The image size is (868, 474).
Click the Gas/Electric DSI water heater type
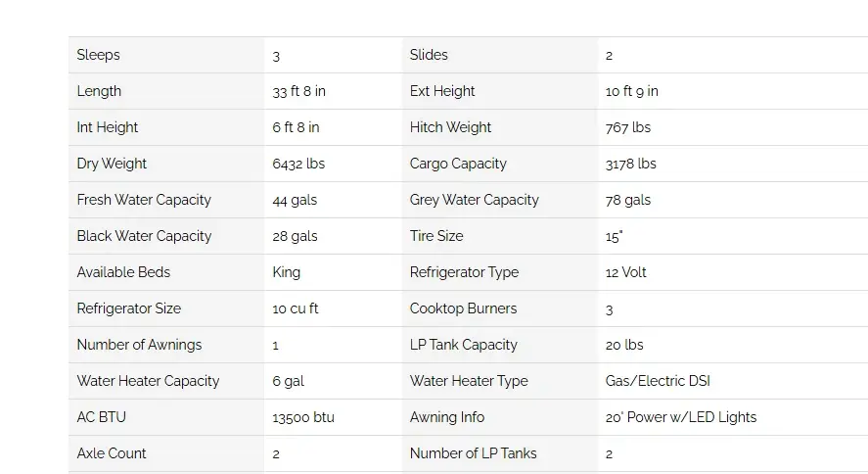658,381
